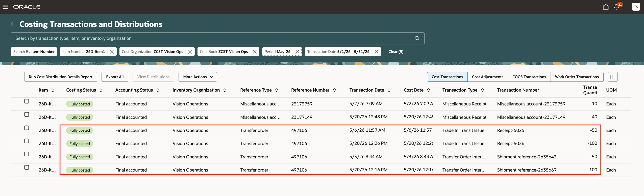Screen dimensions: 644x196
Task: Sort by Reference Type column
Action: point(277,90)
